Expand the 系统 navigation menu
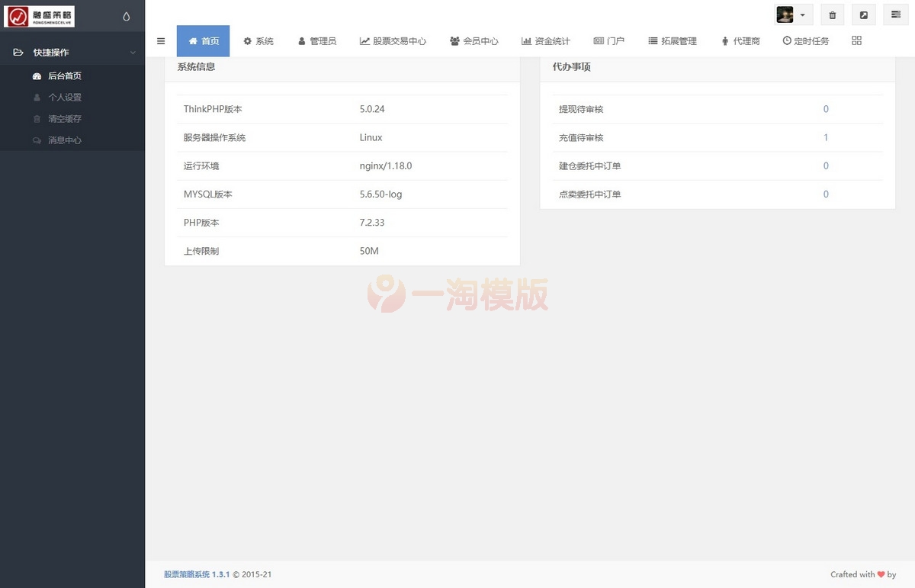The width and height of the screenshot is (915, 588). coord(258,41)
